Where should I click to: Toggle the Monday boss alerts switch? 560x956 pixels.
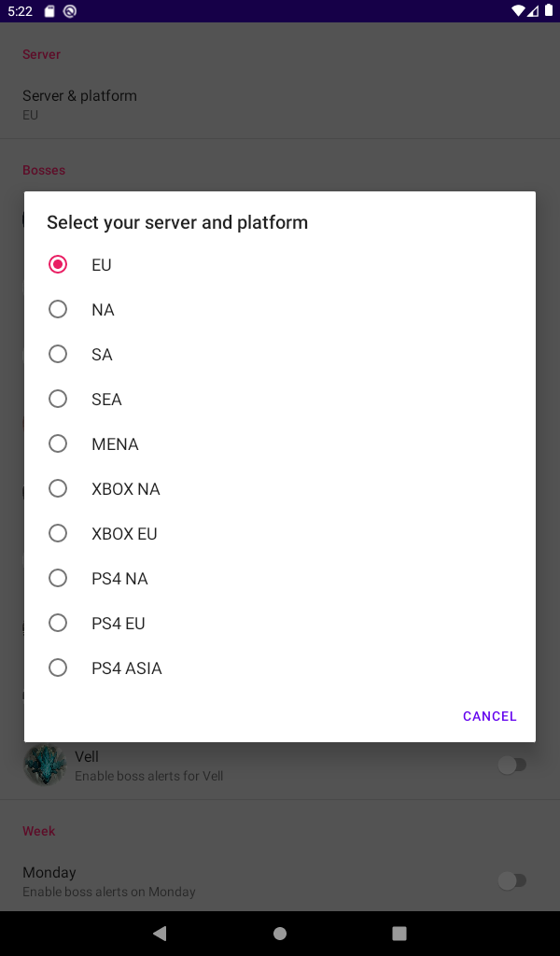pyautogui.click(x=511, y=880)
